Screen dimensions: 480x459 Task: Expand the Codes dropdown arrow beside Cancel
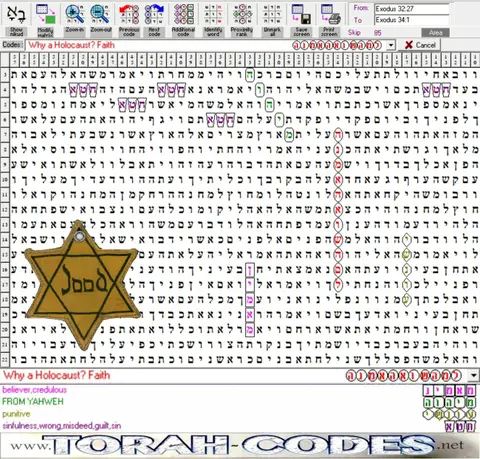point(391,45)
